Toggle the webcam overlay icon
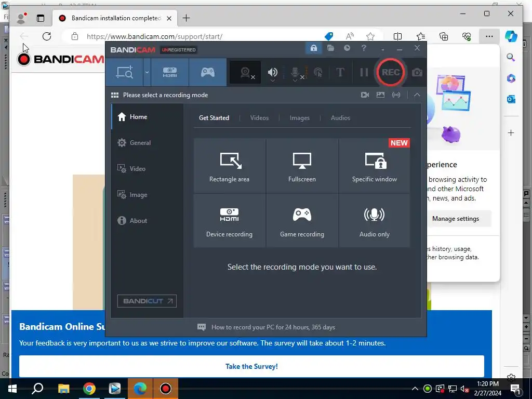 245,72
